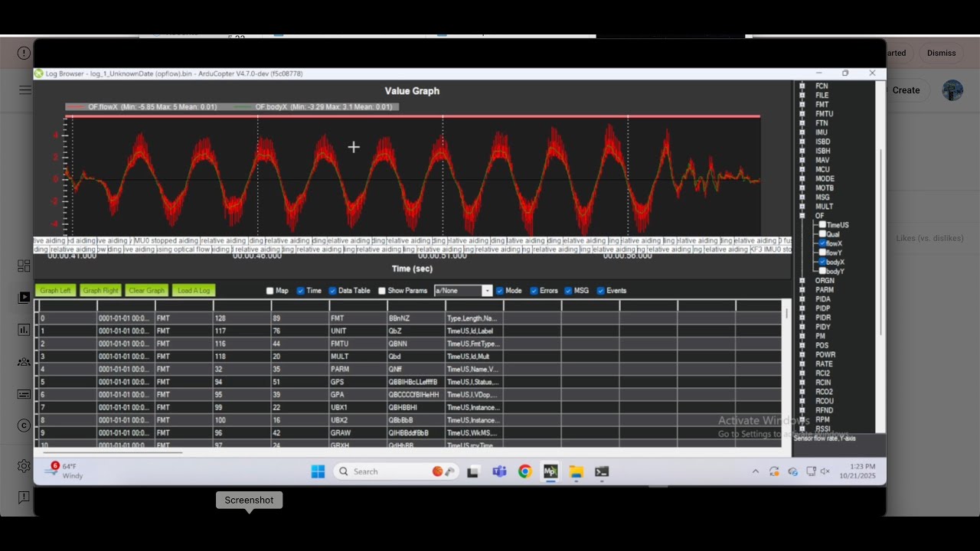Toggle the Map checkbox
This screenshot has height=551, width=980.
pyautogui.click(x=269, y=291)
